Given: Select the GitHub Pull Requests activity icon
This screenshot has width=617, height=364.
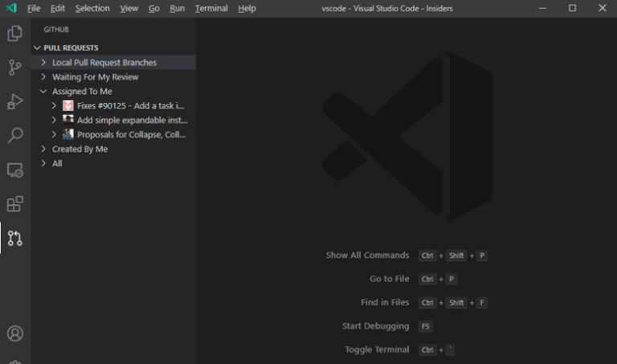Looking at the screenshot, I should point(15,238).
